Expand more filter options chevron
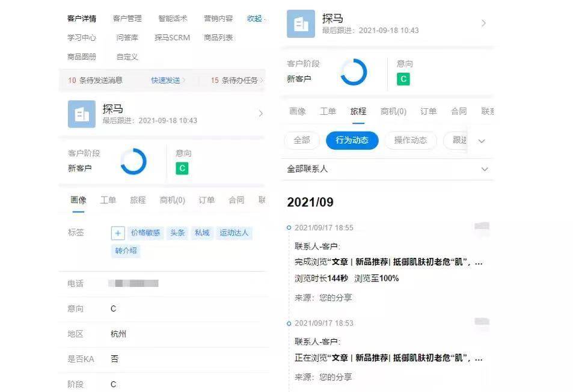This screenshot has width=573, height=392. (x=481, y=141)
